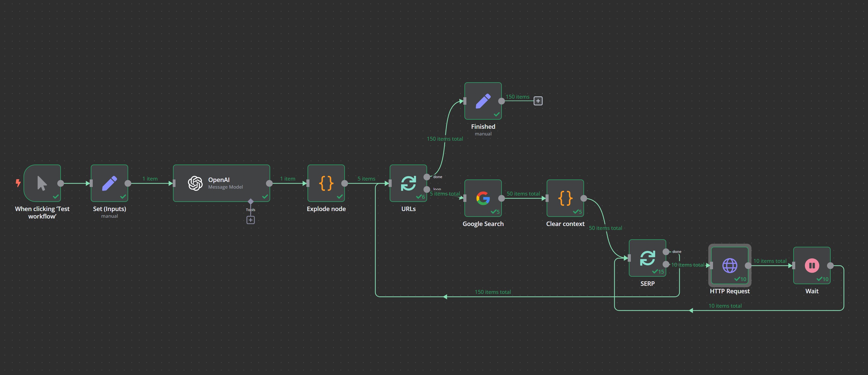Open the Finished node pencil icon
868x375 pixels.
point(482,101)
